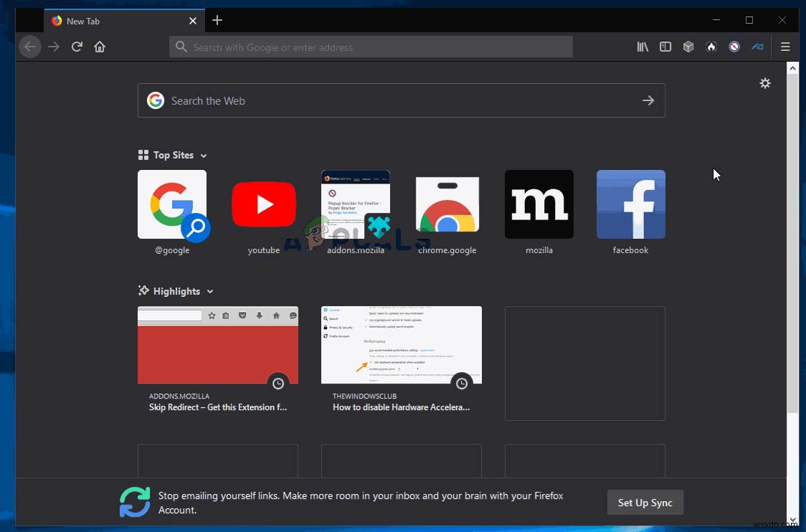Open a new tab with the plus button
The height and width of the screenshot is (532, 806).
[217, 21]
